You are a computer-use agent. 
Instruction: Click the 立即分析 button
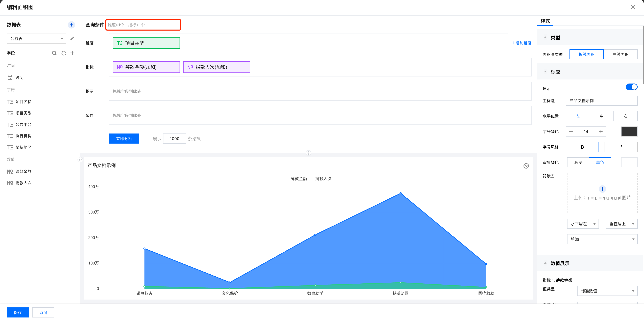click(124, 139)
